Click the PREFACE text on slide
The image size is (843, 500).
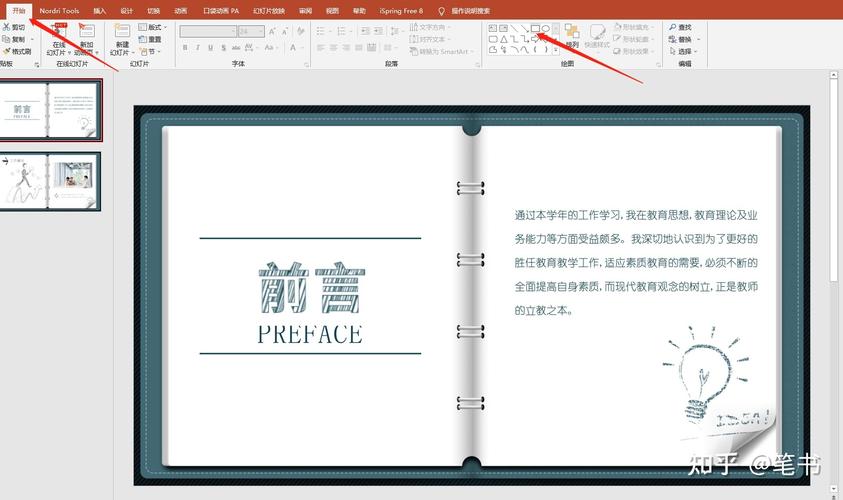(310, 334)
